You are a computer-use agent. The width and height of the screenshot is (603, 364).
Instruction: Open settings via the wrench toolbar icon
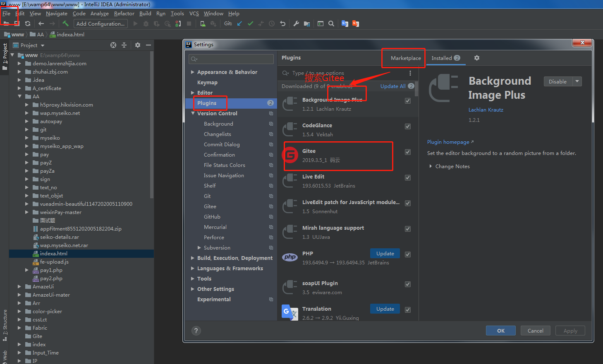tap(296, 24)
